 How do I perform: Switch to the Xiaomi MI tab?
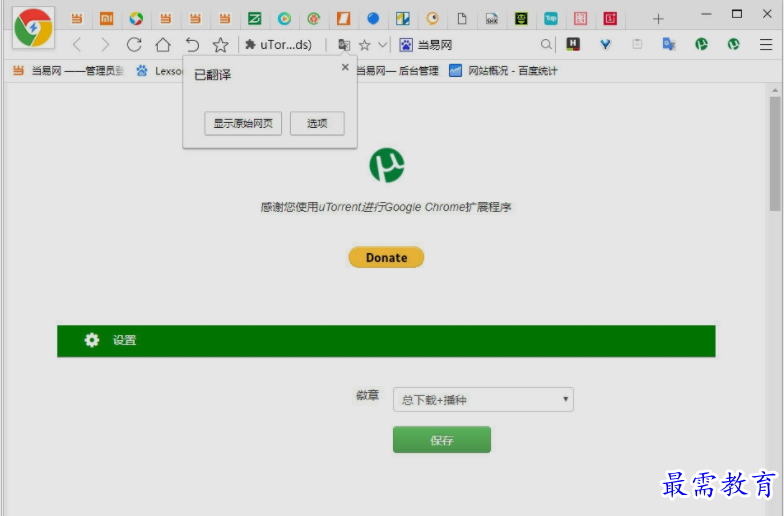pos(106,19)
